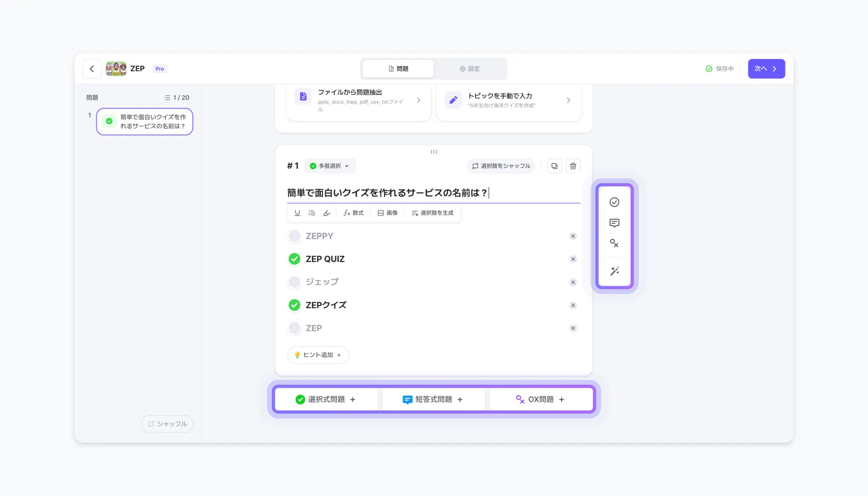The width and height of the screenshot is (868, 496).
Task: Click the 次へ button
Action: [766, 69]
